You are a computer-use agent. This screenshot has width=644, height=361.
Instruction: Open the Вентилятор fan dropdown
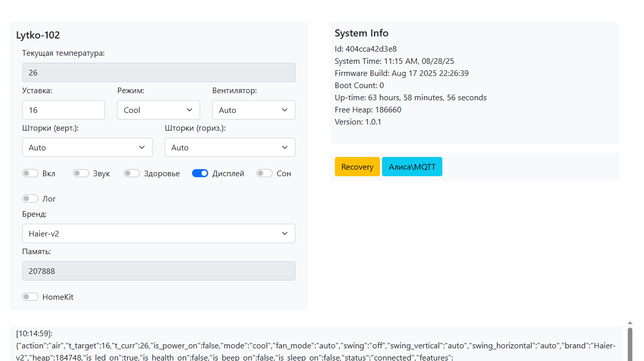(x=253, y=110)
